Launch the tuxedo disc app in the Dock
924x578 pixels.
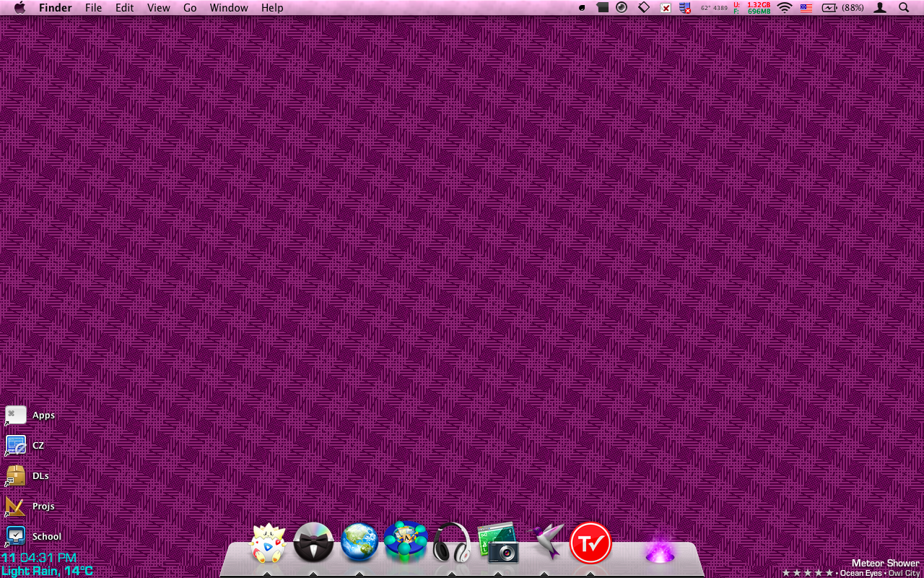313,543
